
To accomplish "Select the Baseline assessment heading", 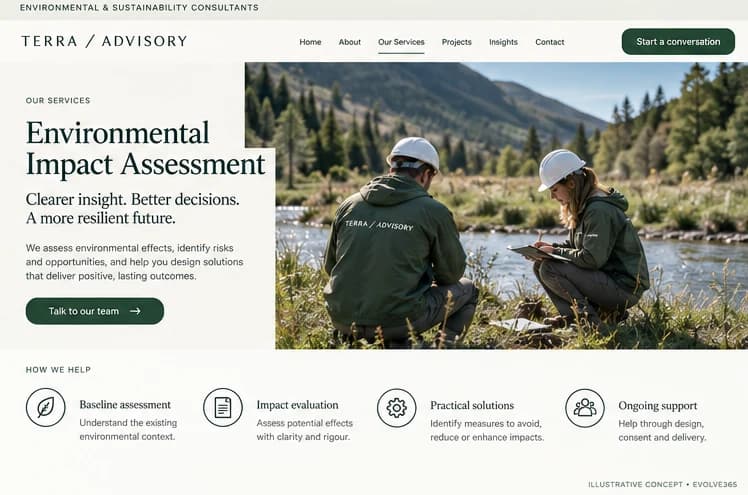I will (x=125, y=404).
